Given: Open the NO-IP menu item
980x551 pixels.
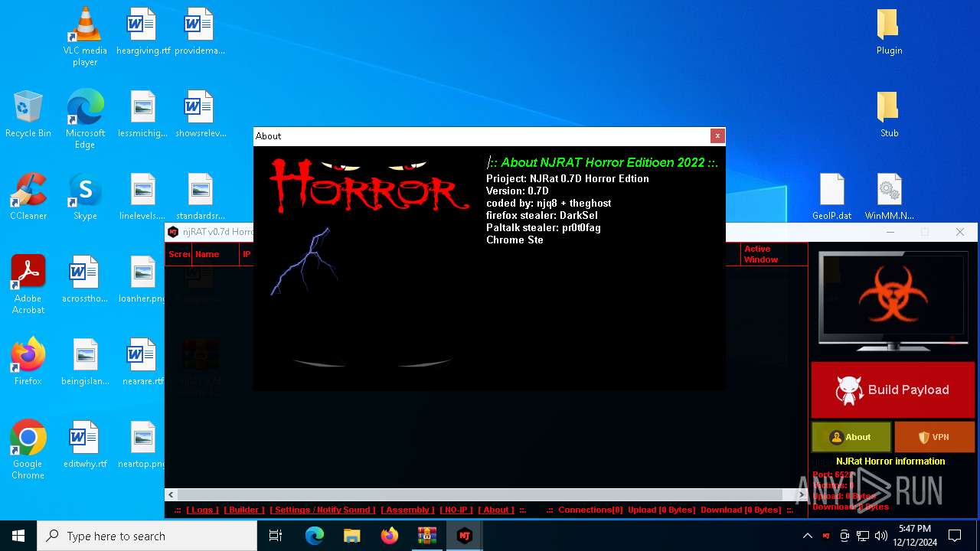Looking at the screenshot, I should (456, 510).
